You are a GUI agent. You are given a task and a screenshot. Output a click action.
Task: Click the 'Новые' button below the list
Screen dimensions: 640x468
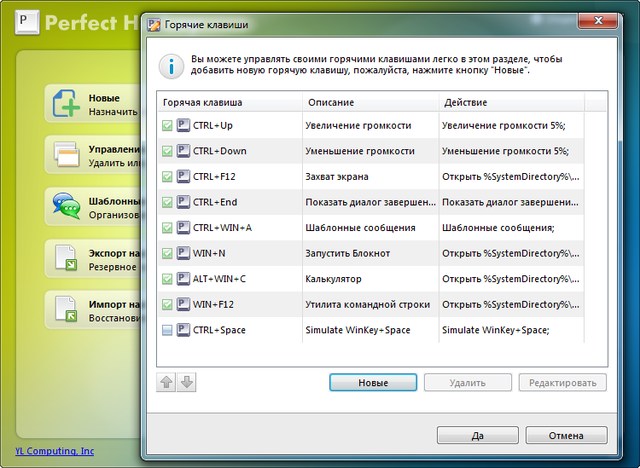pyautogui.click(x=373, y=382)
